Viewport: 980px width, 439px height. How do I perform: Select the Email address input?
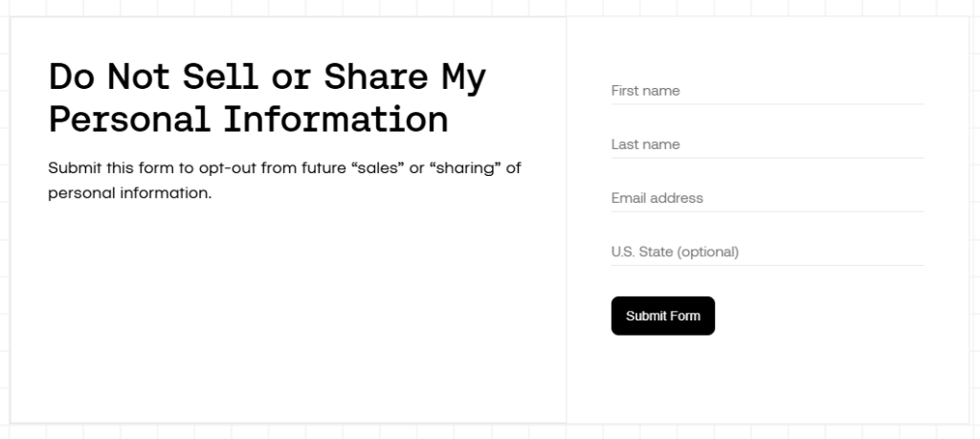click(767, 198)
